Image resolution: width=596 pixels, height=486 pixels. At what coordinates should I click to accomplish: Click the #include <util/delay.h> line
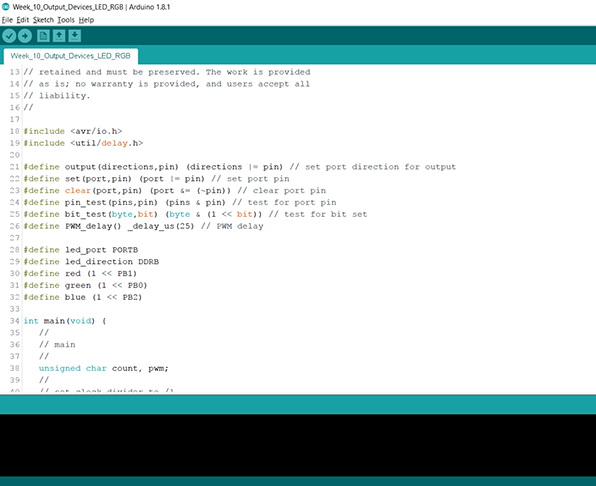click(83, 143)
